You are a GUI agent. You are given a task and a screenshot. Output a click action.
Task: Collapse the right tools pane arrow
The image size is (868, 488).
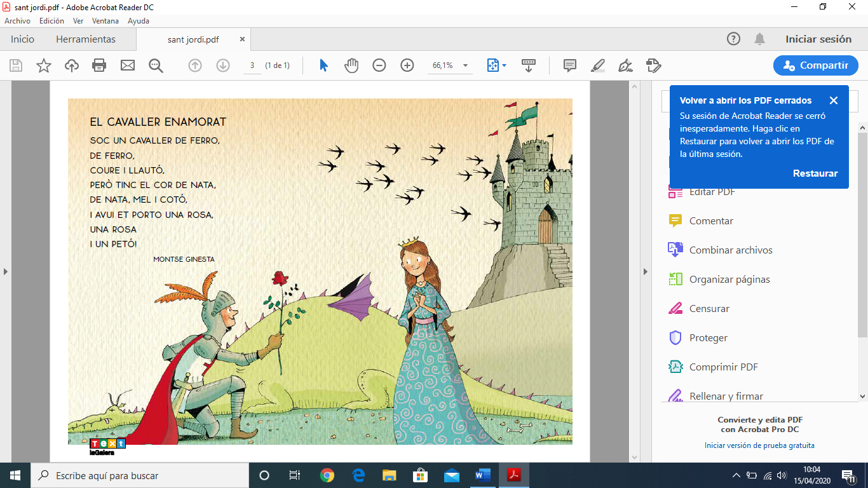(x=646, y=271)
